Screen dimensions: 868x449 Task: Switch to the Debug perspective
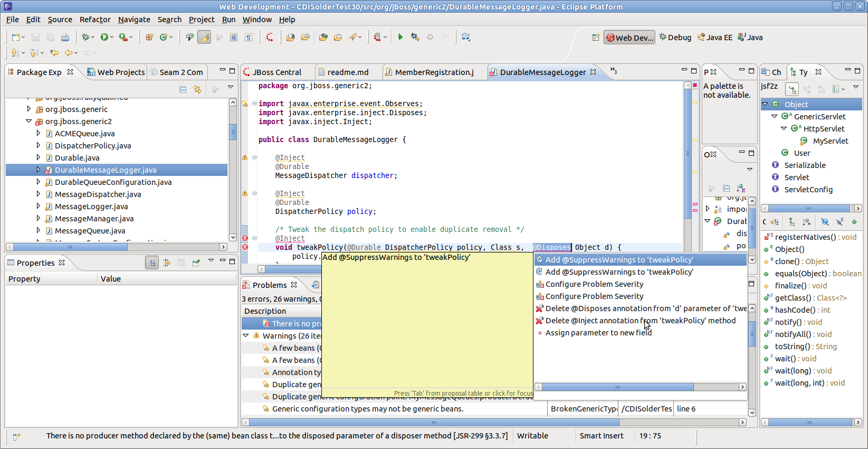click(675, 38)
